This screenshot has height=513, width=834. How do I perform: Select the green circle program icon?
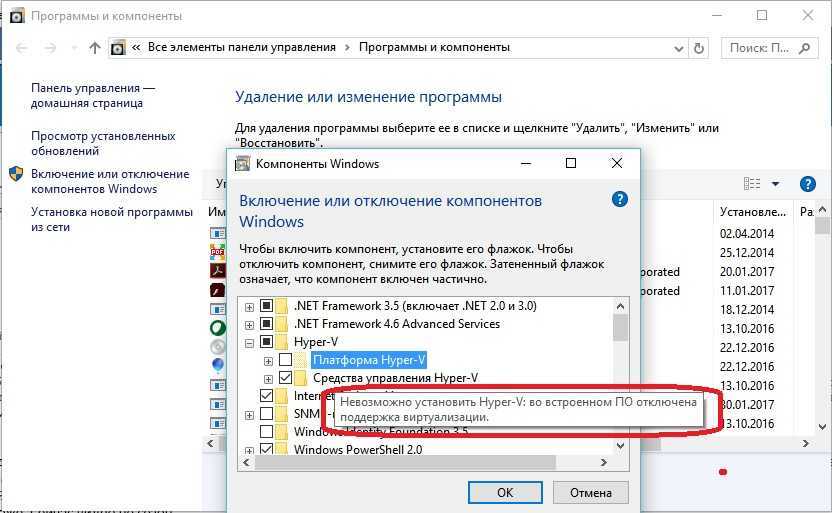tap(218, 328)
